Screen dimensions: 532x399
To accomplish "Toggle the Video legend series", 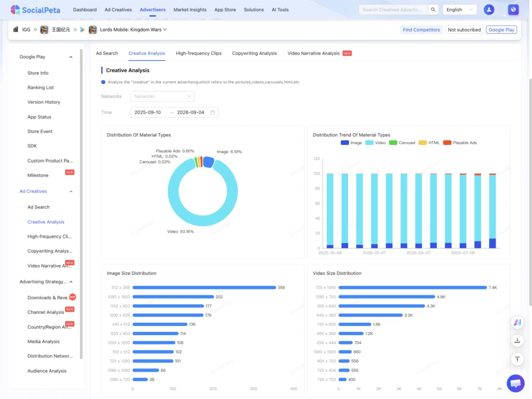I will 375,143.
